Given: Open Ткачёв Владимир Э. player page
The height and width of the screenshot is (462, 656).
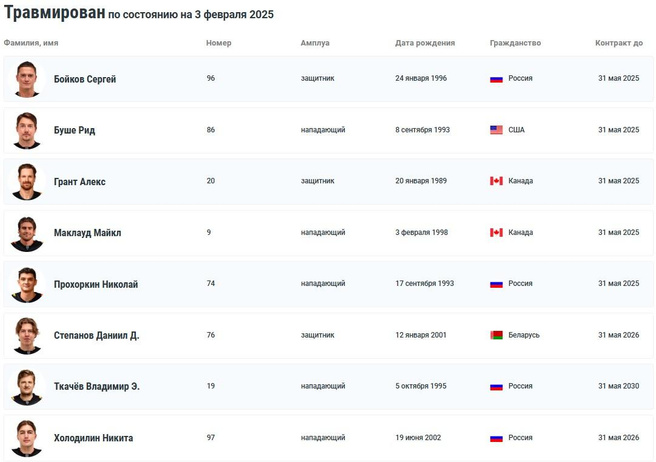Looking at the screenshot, I should tap(96, 387).
